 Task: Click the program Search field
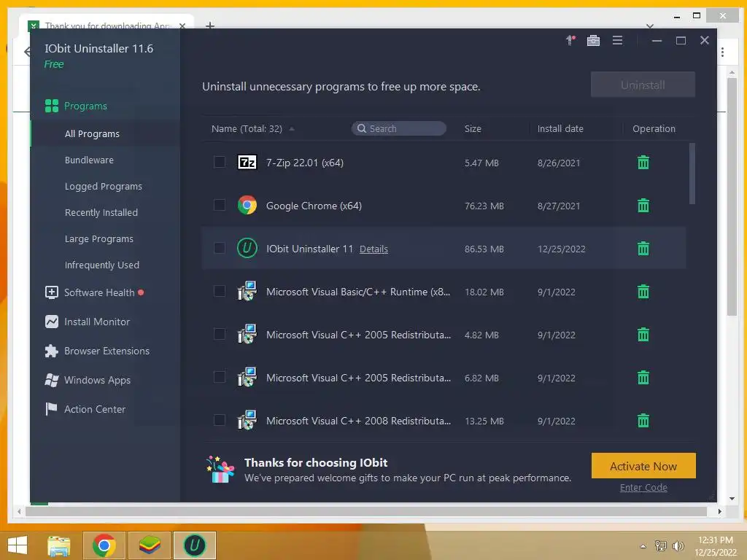click(x=399, y=128)
